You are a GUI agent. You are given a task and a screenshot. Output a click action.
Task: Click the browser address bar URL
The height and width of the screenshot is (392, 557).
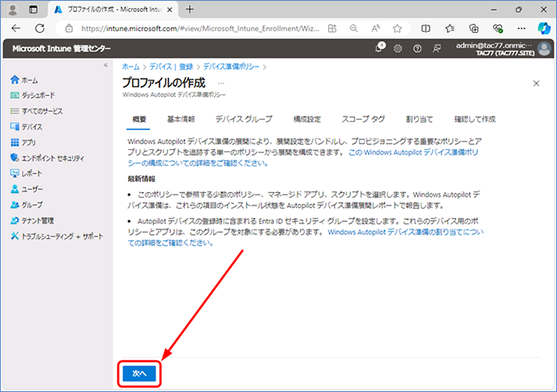click(x=200, y=28)
